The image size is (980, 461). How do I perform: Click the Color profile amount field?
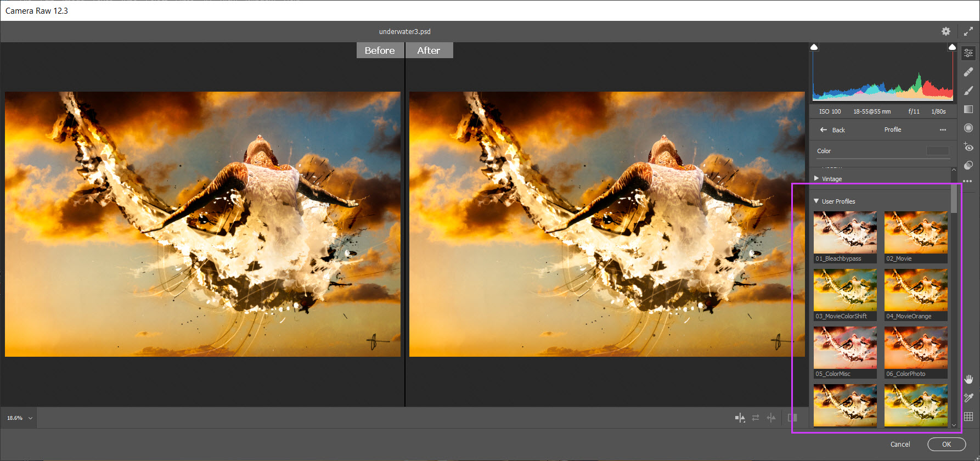tap(938, 151)
